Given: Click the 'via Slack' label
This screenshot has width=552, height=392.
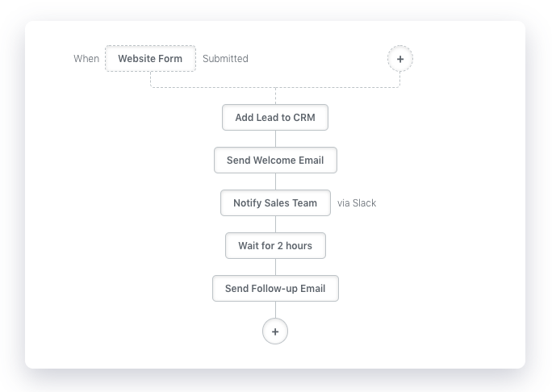Looking at the screenshot, I should [x=357, y=203].
